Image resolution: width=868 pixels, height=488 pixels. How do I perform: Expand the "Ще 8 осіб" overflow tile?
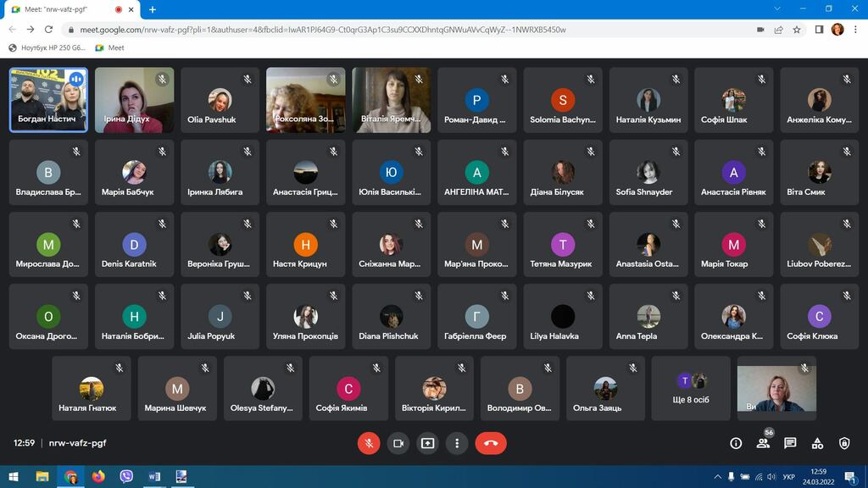pos(691,388)
